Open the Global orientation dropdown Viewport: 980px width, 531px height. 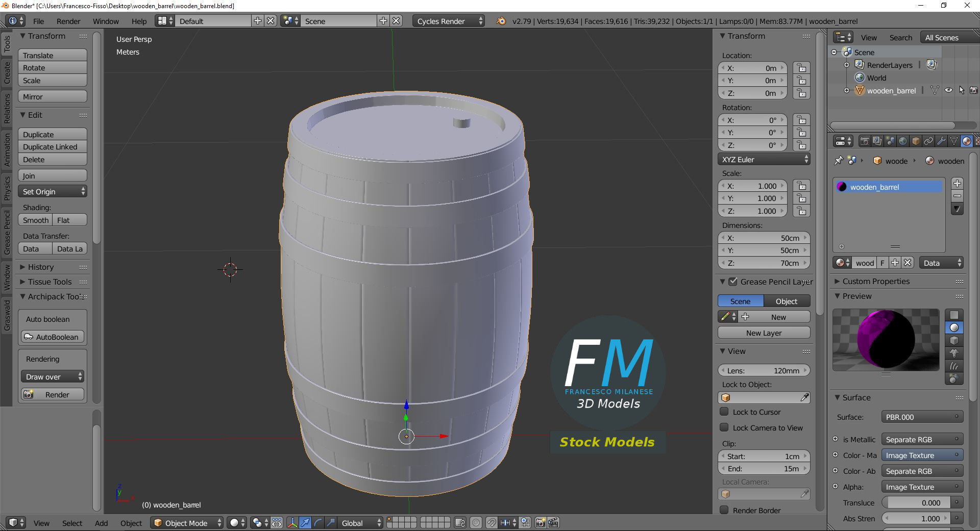(x=360, y=523)
